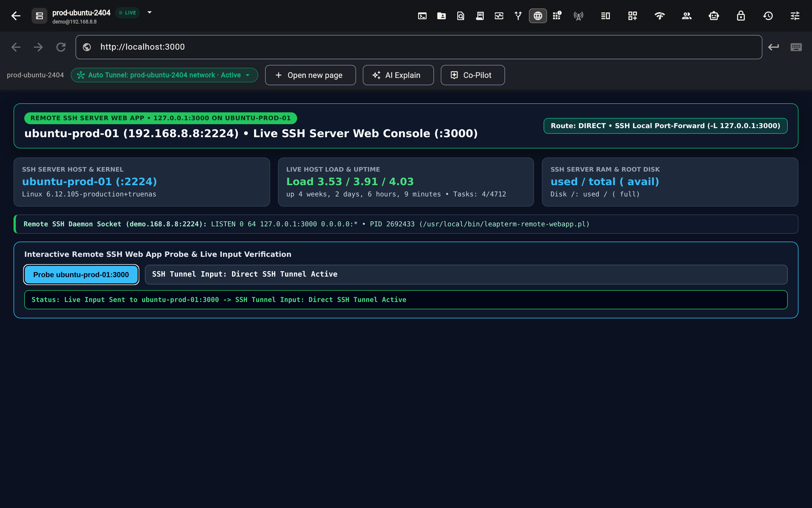
Task: Click the add widgets grid-plus icon
Action: point(632,16)
